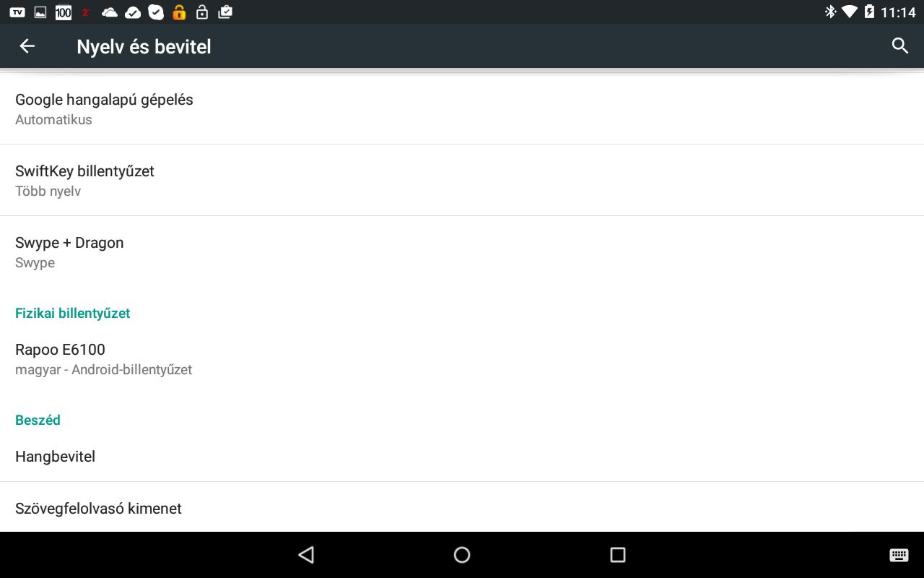Tap the briefcase work-profile status icon
The width and height of the screenshot is (924, 578).
(225, 12)
